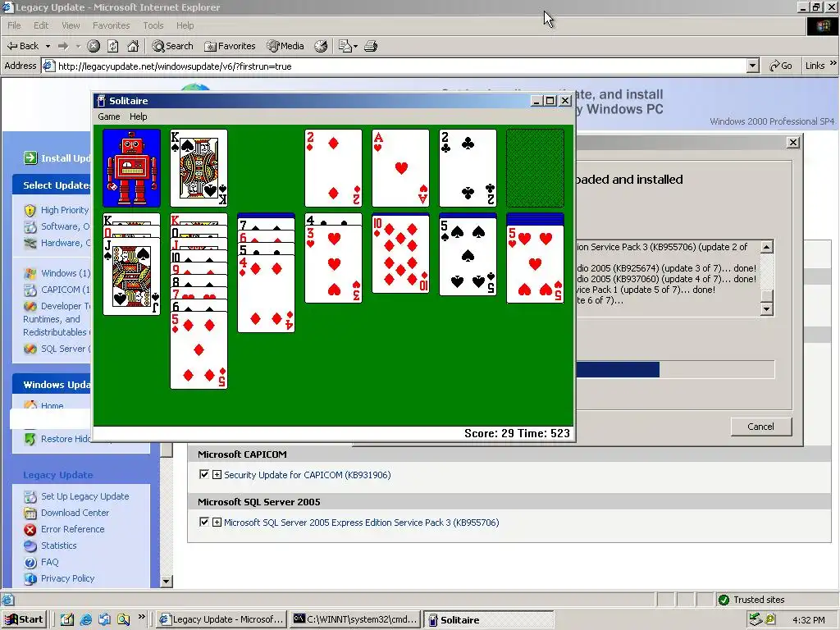
Task: Open the High Priority updates link
Action: [x=65, y=210]
